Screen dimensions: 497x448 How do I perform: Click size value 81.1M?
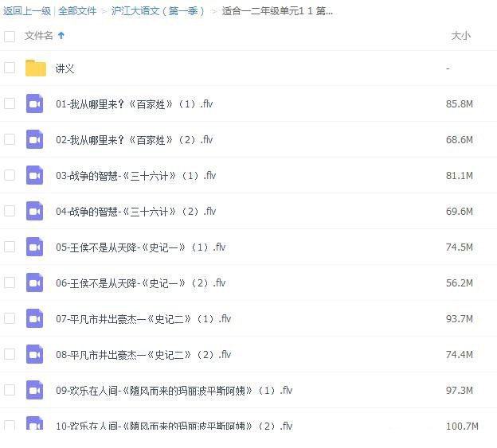[460, 175]
